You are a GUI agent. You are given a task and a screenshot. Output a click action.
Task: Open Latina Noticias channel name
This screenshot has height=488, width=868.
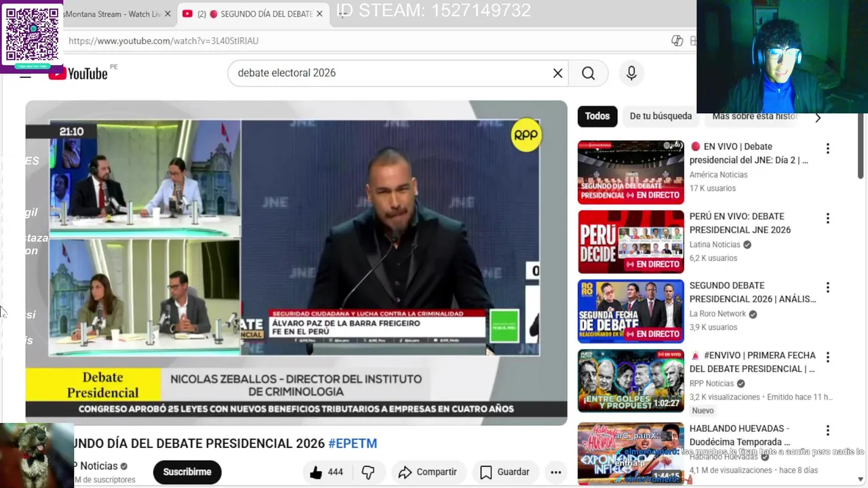coord(715,245)
